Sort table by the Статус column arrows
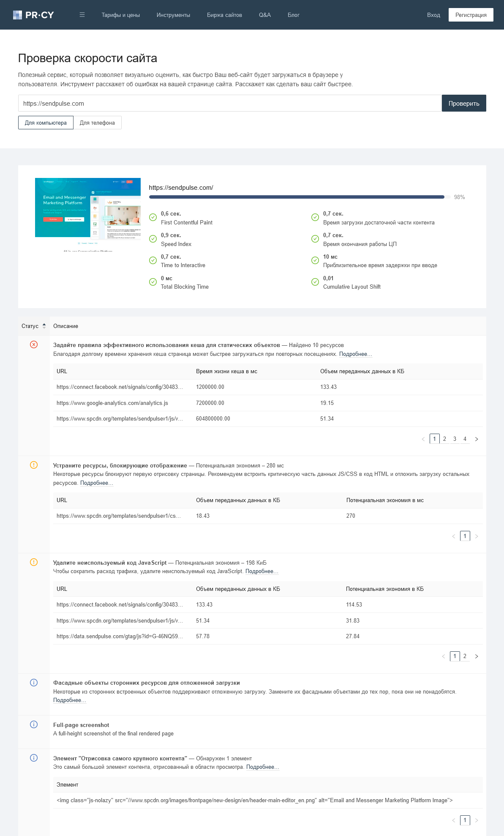 [44, 326]
